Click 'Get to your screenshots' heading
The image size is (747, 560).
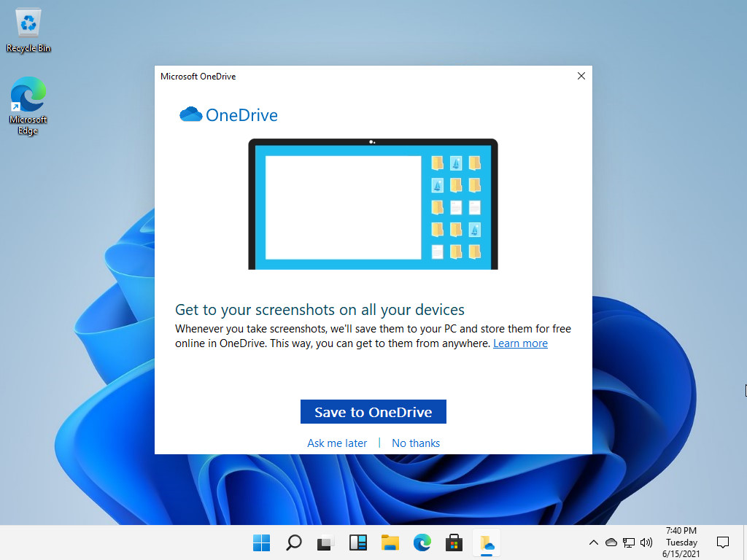click(x=320, y=309)
